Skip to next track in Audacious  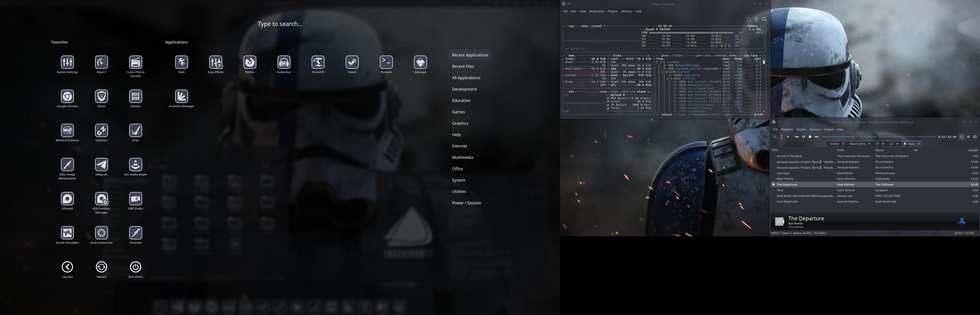817,137
